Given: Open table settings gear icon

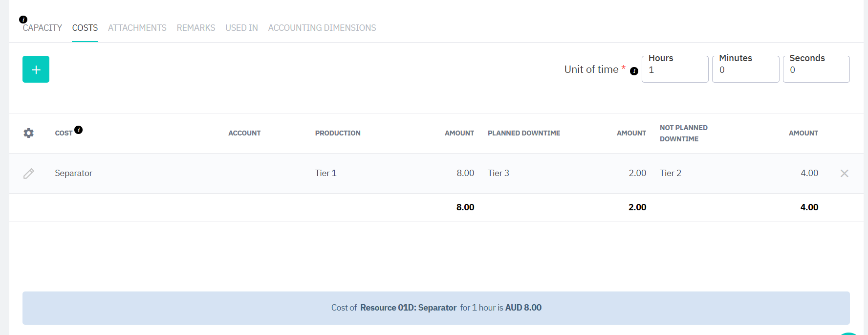Looking at the screenshot, I should point(29,133).
